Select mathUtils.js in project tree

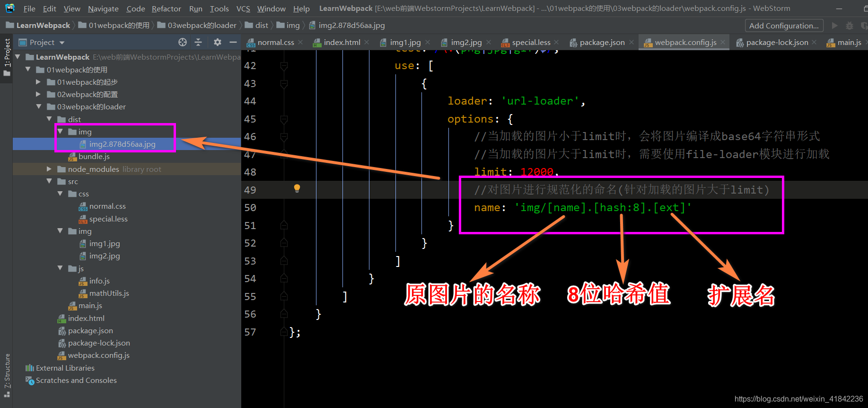click(109, 293)
